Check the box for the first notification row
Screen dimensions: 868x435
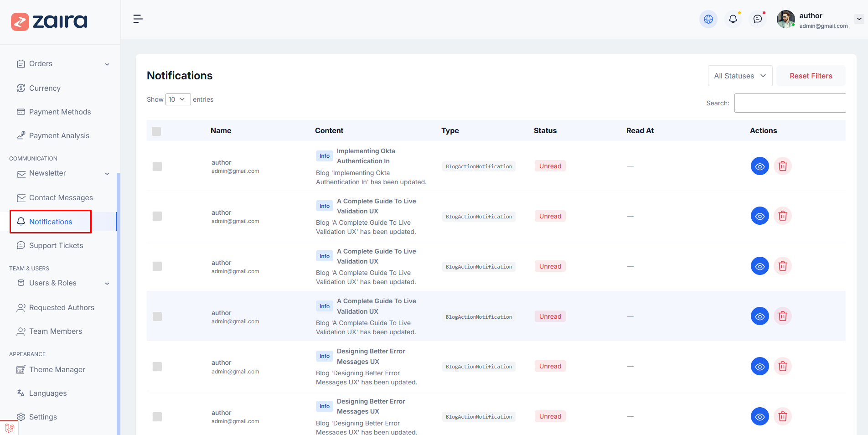[x=157, y=166]
